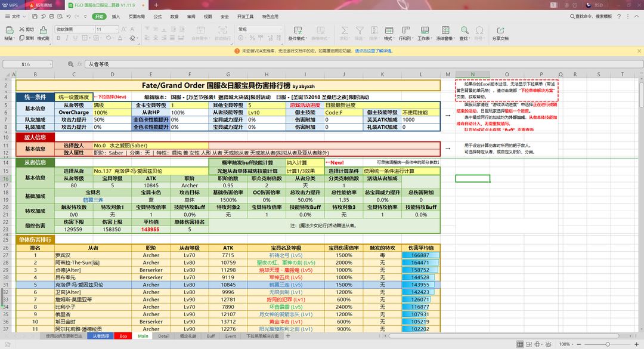Open new tab with plus button

[156, 5]
